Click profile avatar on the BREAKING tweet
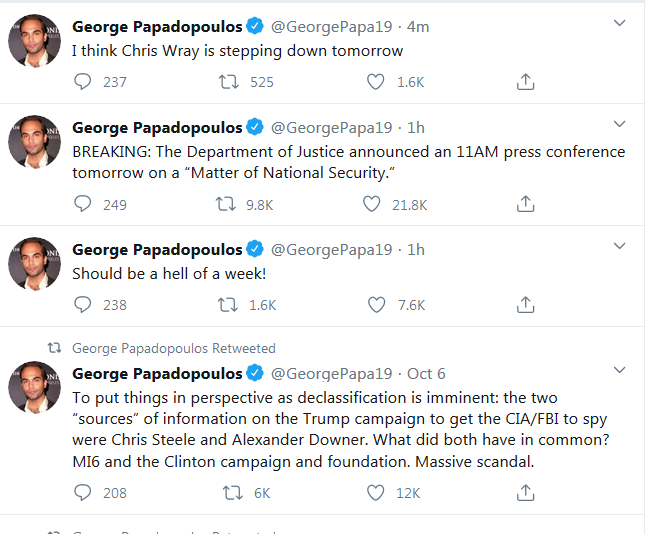The width and height of the screenshot is (645, 534). point(35,142)
